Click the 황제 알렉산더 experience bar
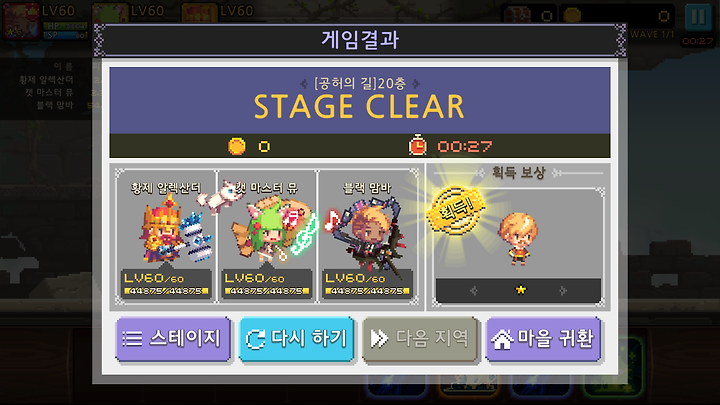This screenshot has width=720, height=405. click(166, 291)
